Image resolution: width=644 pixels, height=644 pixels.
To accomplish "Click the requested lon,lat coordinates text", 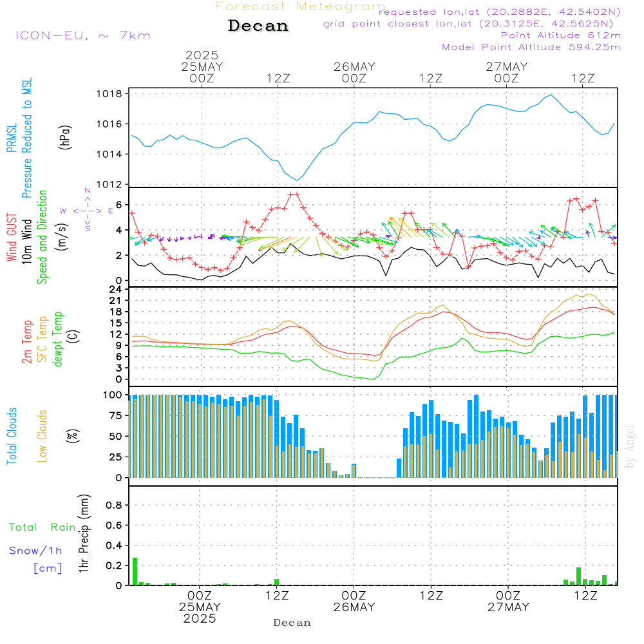I will pos(500,12).
